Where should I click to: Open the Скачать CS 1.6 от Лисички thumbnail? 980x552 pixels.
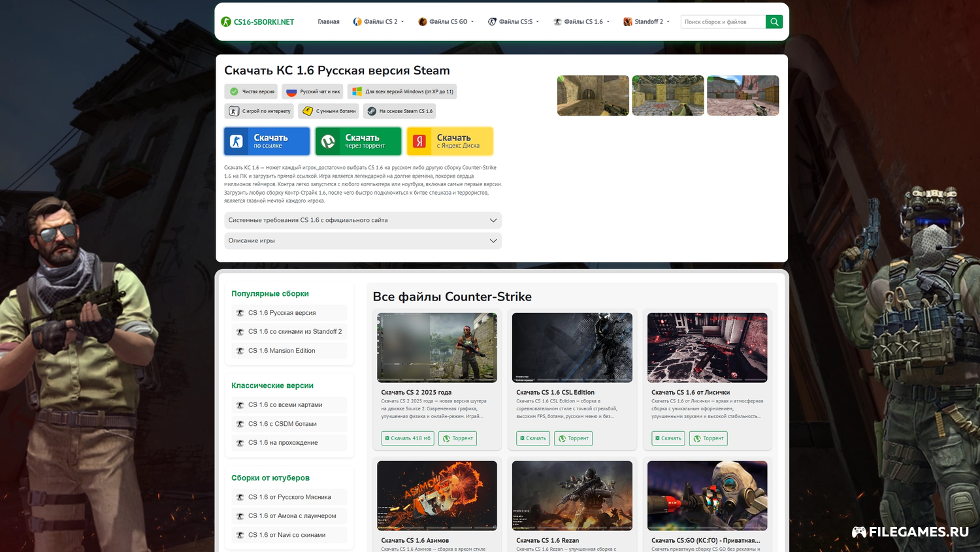click(x=707, y=348)
